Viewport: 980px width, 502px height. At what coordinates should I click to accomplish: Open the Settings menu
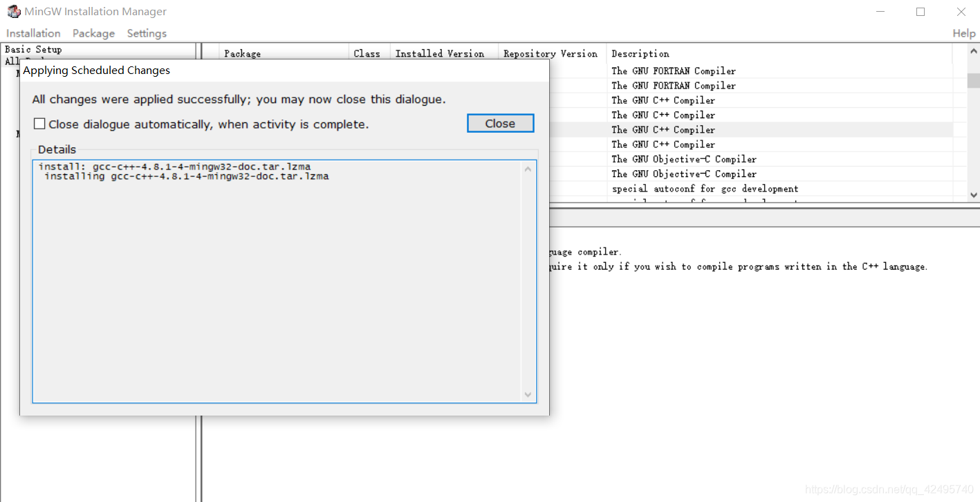[147, 33]
